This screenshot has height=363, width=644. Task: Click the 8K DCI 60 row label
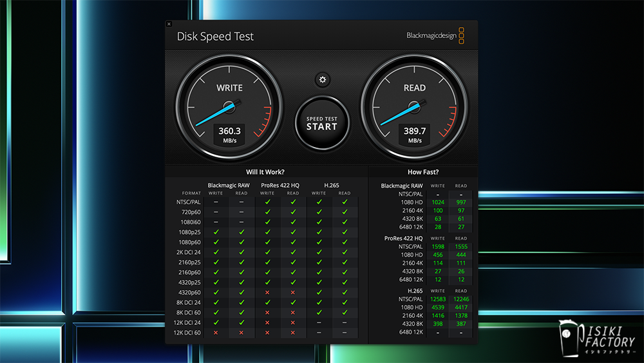pos(189,313)
